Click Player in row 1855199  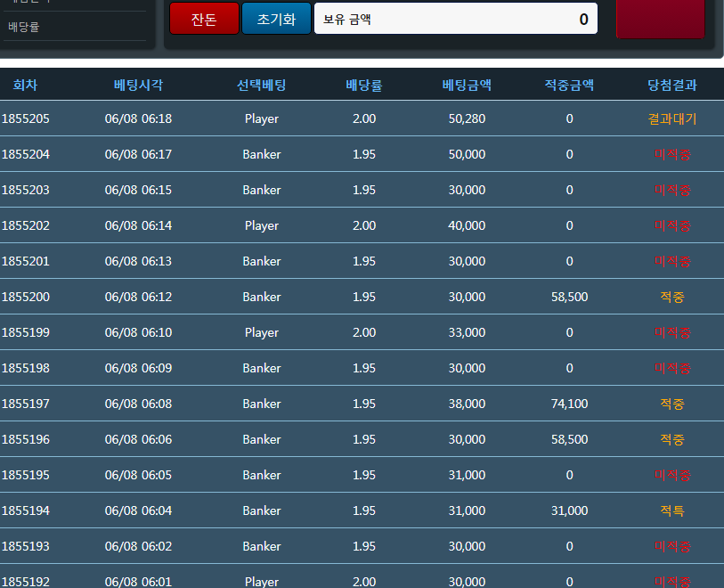[261, 332]
